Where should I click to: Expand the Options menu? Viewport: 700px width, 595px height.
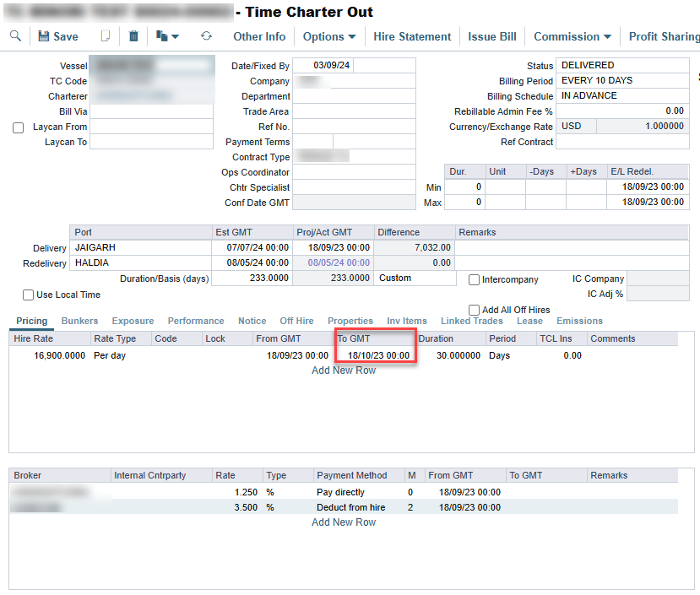329,36
